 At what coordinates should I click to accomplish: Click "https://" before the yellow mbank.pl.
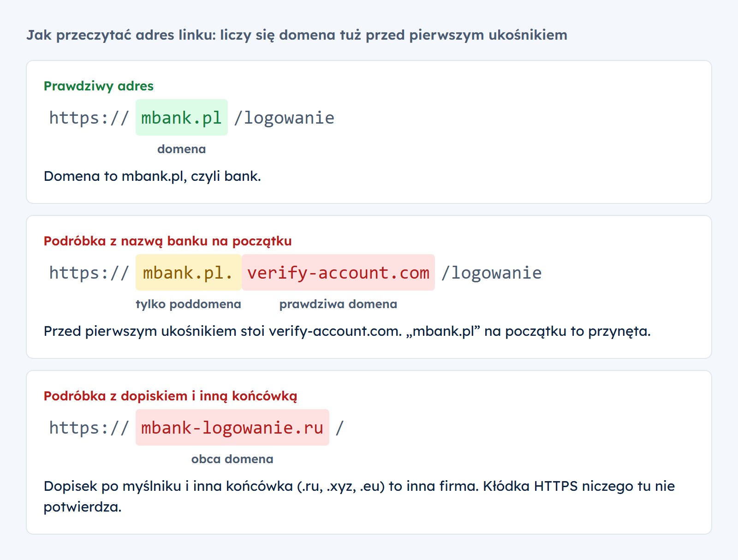(89, 273)
